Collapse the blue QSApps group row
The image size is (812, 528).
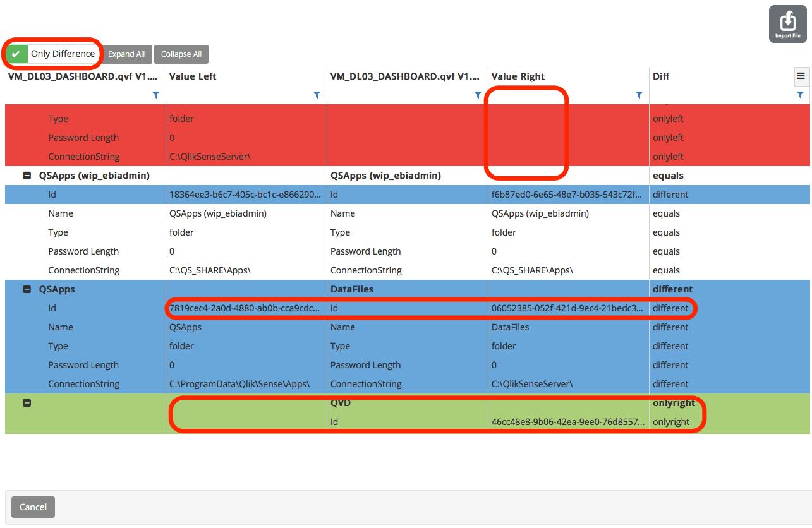click(27, 289)
